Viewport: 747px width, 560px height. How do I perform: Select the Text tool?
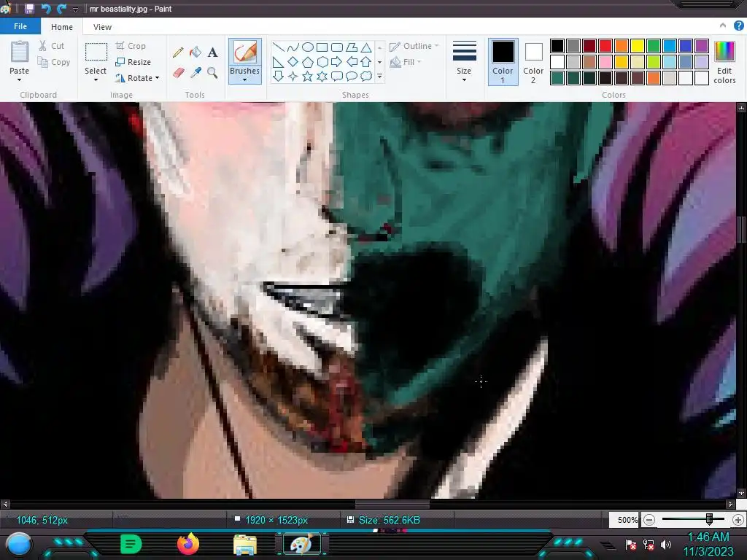click(x=212, y=52)
